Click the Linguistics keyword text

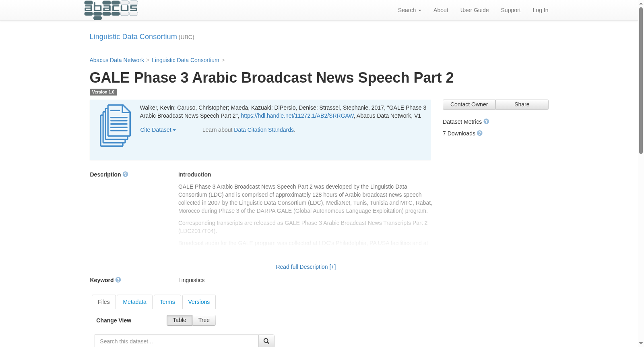pyautogui.click(x=191, y=280)
